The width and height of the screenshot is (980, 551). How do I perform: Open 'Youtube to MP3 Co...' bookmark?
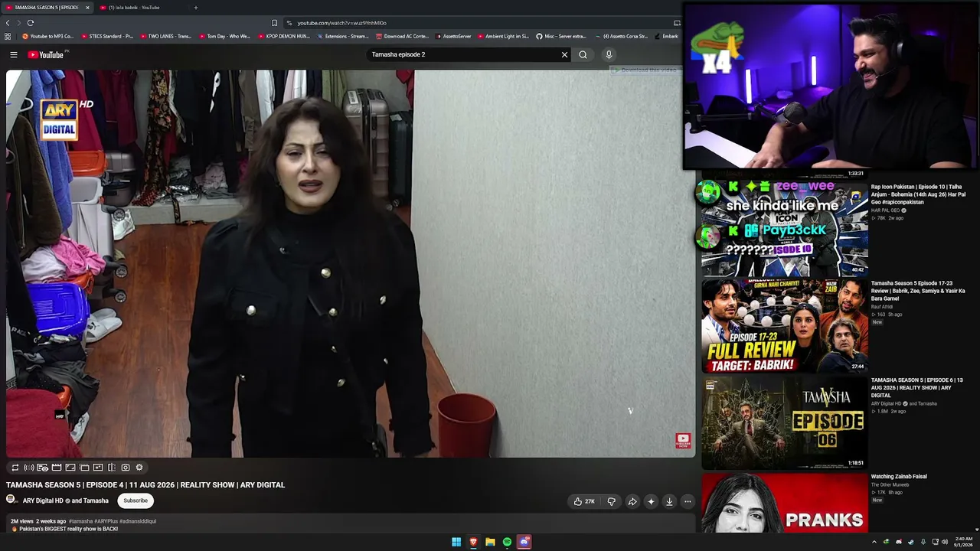(47, 36)
